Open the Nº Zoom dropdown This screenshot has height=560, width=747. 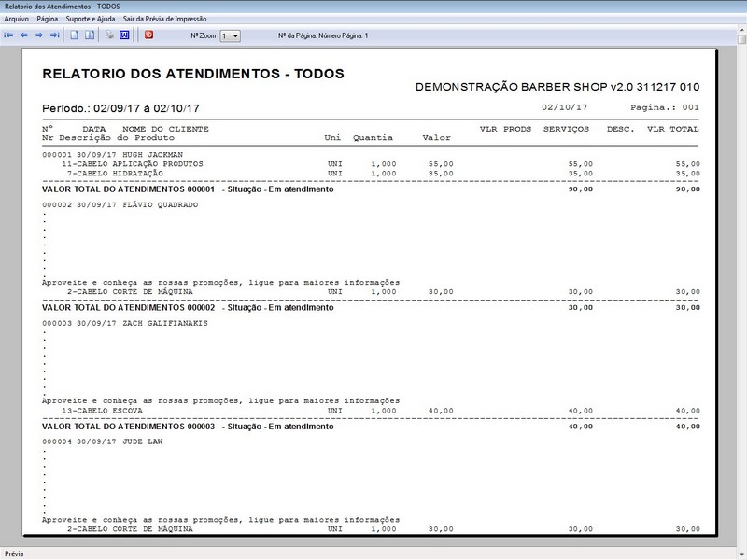(230, 36)
